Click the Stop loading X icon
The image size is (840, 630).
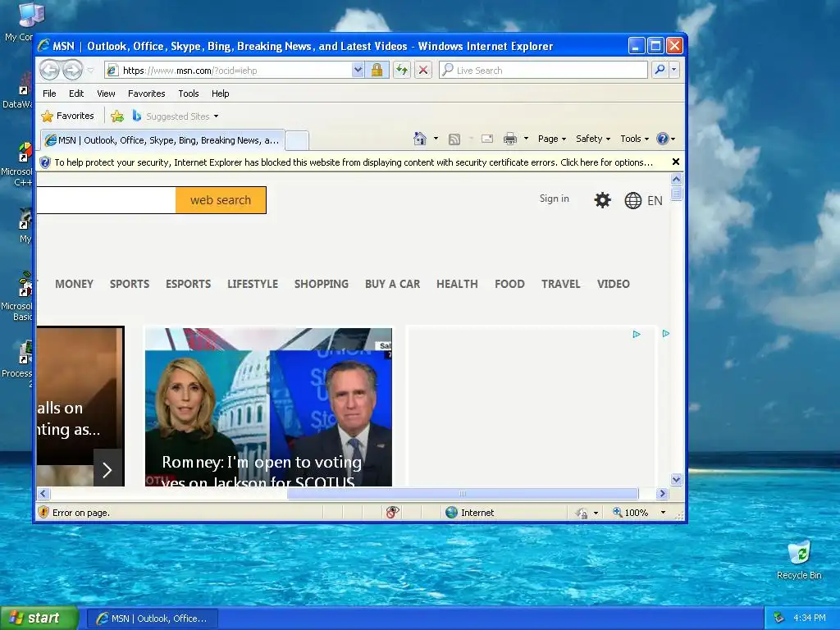pos(423,71)
